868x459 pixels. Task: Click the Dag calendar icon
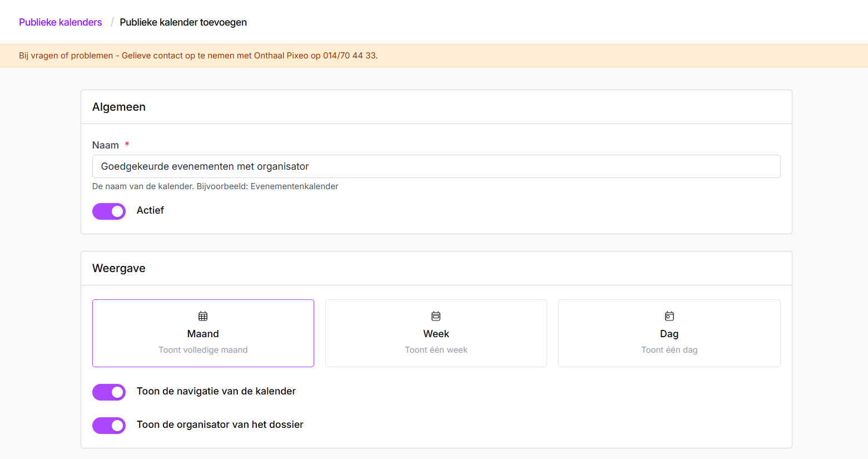click(x=669, y=316)
